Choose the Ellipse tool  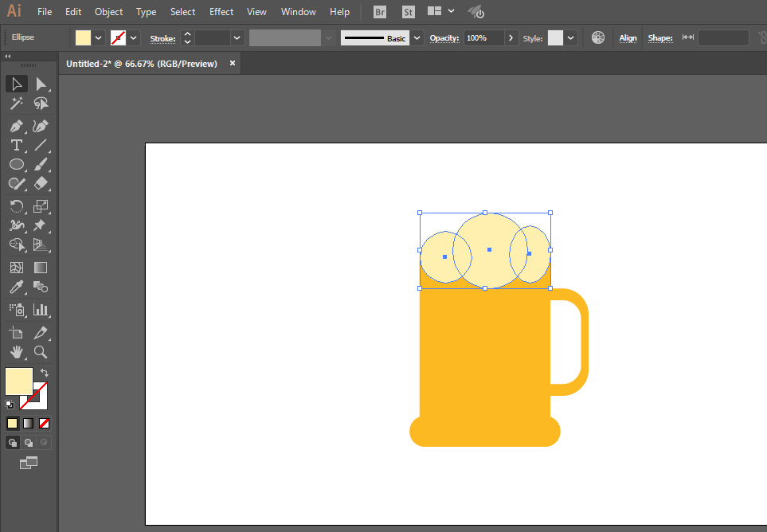coord(16,164)
